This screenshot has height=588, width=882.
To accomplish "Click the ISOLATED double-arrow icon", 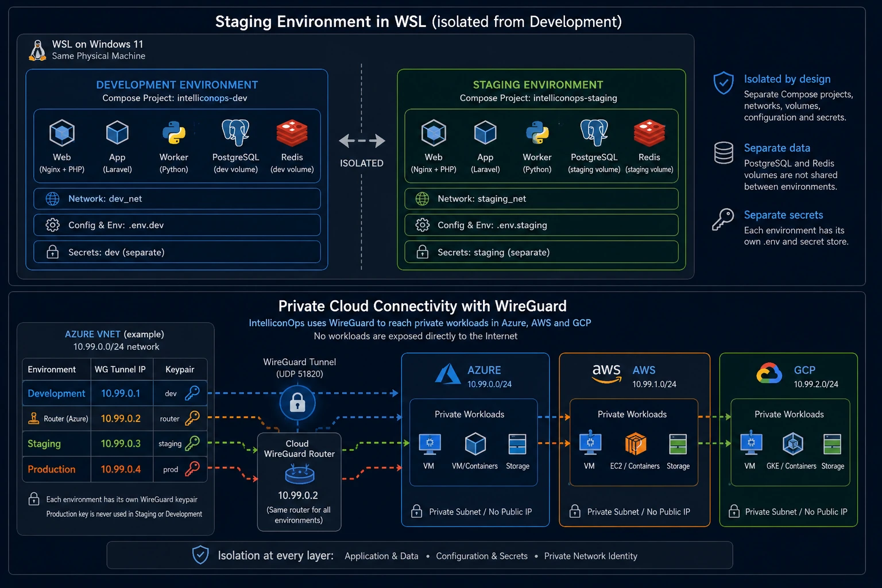I will coord(362,141).
